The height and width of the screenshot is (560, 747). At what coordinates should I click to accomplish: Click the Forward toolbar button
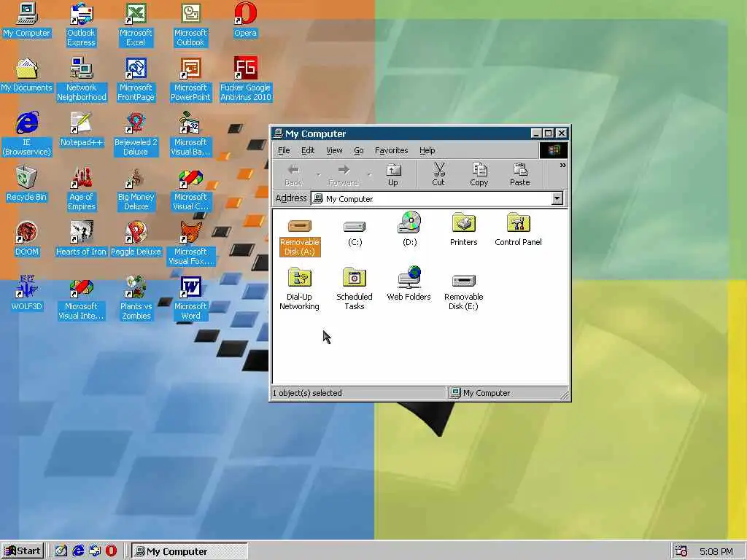point(343,175)
